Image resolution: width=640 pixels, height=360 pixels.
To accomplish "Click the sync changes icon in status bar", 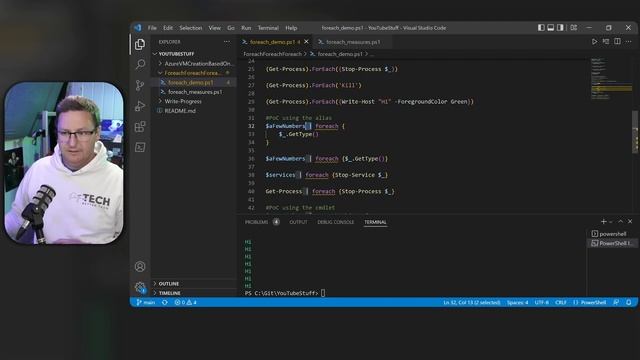I will [164, 302].
